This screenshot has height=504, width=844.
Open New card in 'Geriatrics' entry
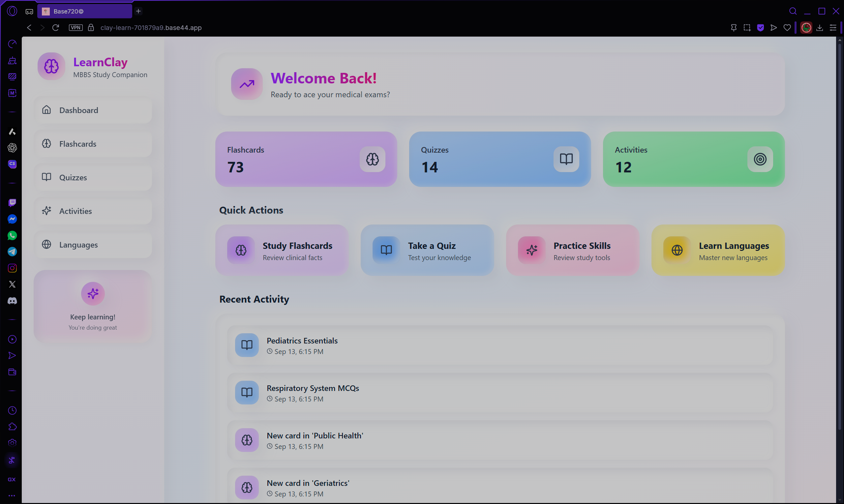coord(500,486)
